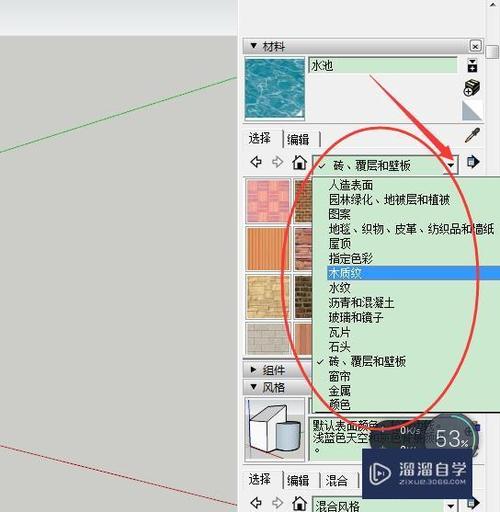The height and width of the screenshot is (512, 500).
Task: Set material to default paint icon
Action: [472, 111]
